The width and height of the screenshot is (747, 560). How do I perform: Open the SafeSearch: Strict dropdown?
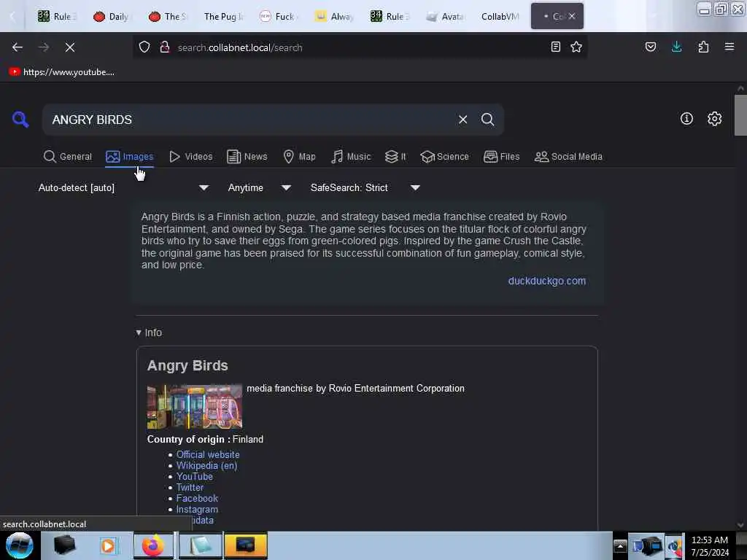365,187
